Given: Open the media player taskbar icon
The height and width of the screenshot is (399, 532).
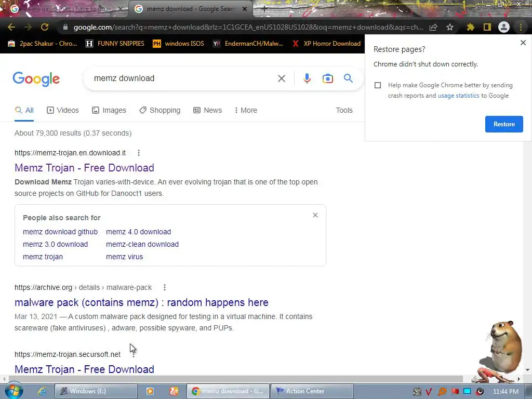Looking at the screenshot, I should coord(150,391).
